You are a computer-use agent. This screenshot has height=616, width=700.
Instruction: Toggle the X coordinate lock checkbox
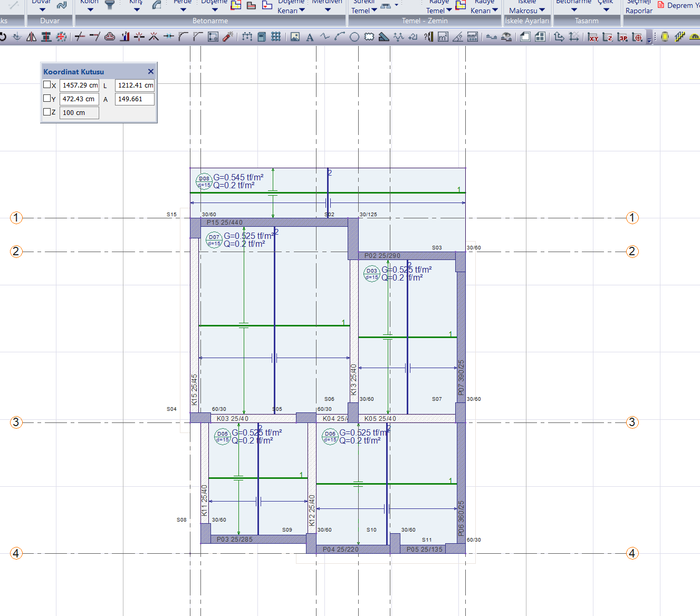coord(47,84)
